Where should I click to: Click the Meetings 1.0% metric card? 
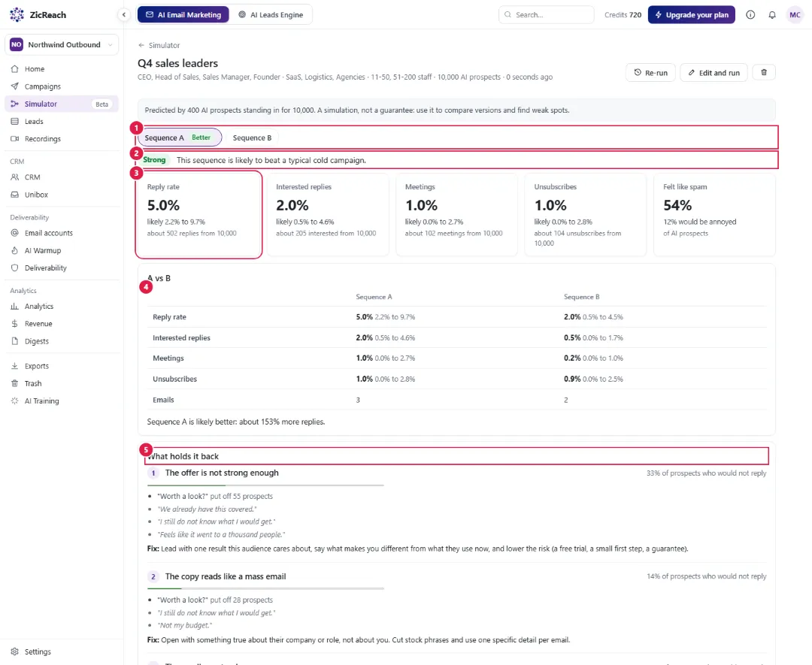pyautogui.click(x=457, y=215)
